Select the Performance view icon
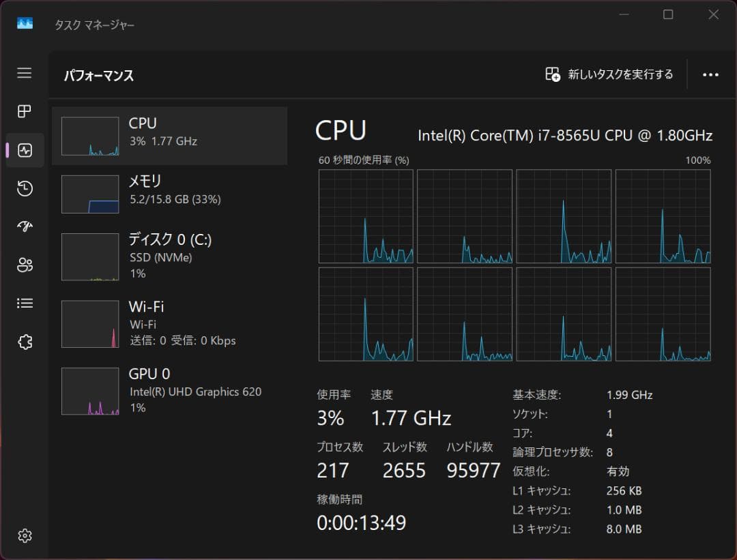The image size is (737, 560). [x=25, y=150]
